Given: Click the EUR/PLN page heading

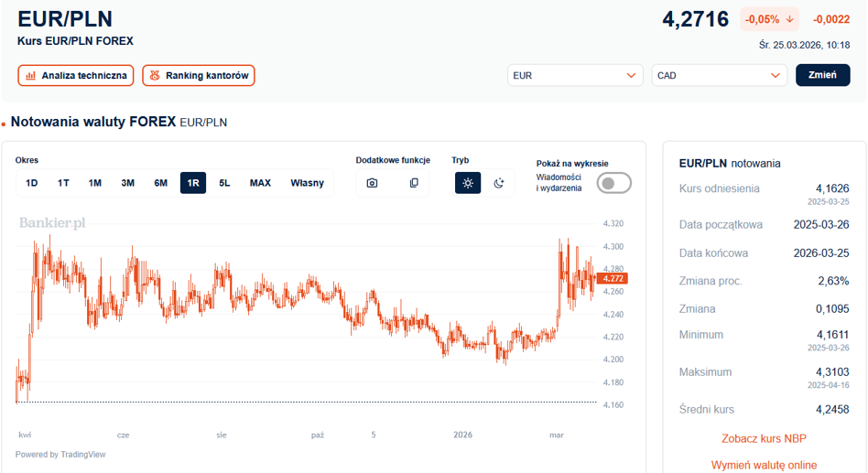Looking at the screenshot, I should click(x=65, y=19).
